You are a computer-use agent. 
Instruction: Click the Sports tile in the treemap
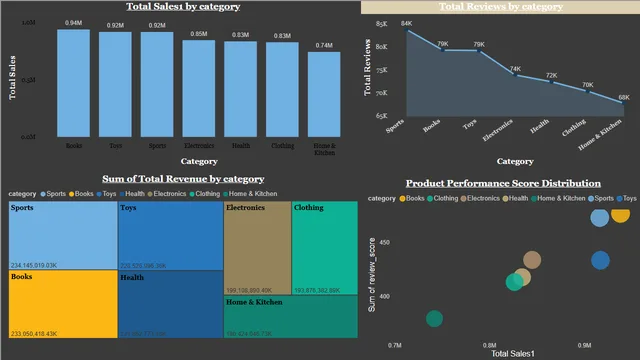pos(63,235)
